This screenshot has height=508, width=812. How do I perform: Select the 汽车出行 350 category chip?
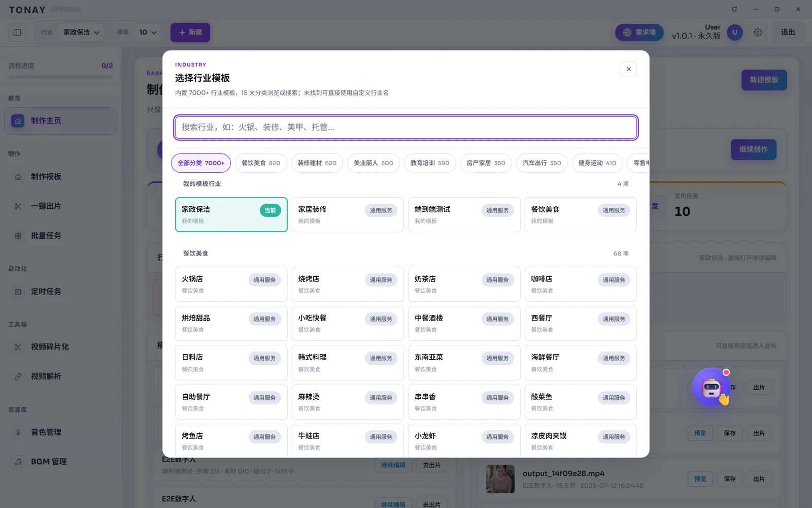[542, 163]
